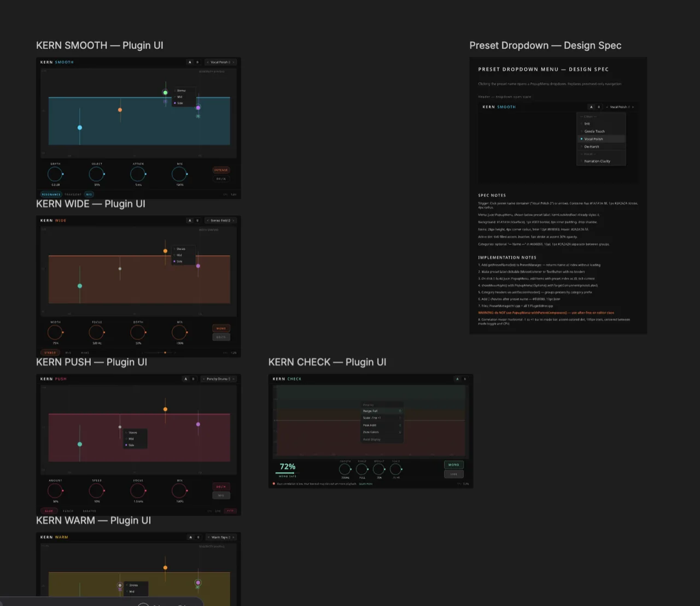Click the WIDTH knob in KERN WIDE

coord(55,332)
